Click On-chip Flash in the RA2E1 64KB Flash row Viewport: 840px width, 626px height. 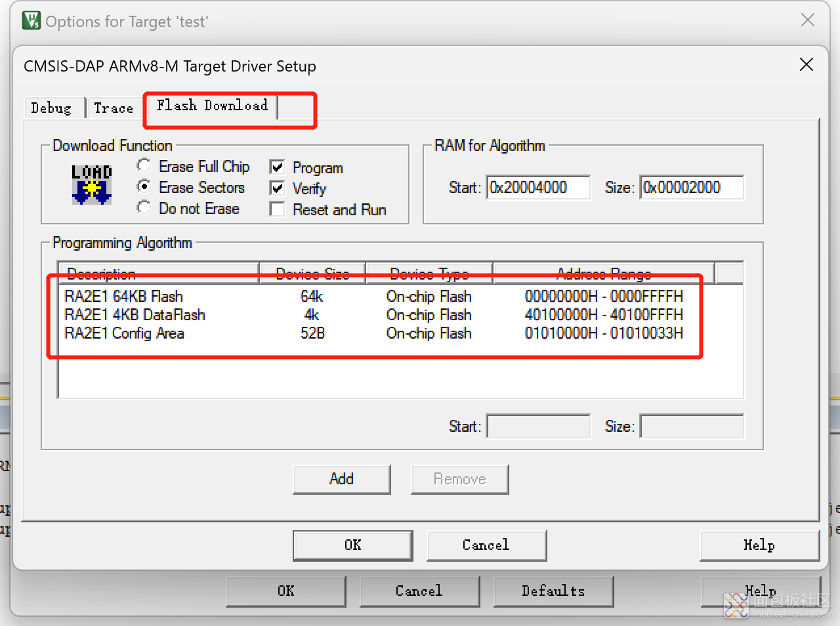click(429, 297)
